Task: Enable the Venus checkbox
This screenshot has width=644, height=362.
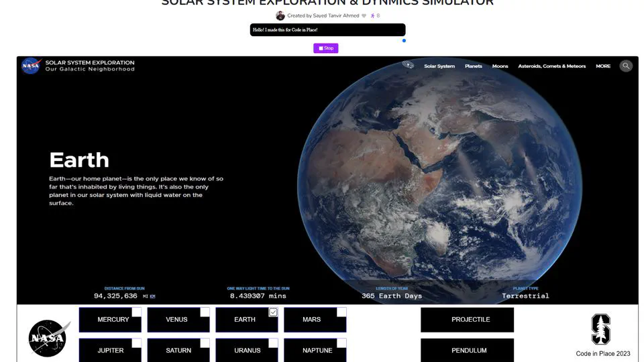Action: pyautogui.click(x=205, y=312)
